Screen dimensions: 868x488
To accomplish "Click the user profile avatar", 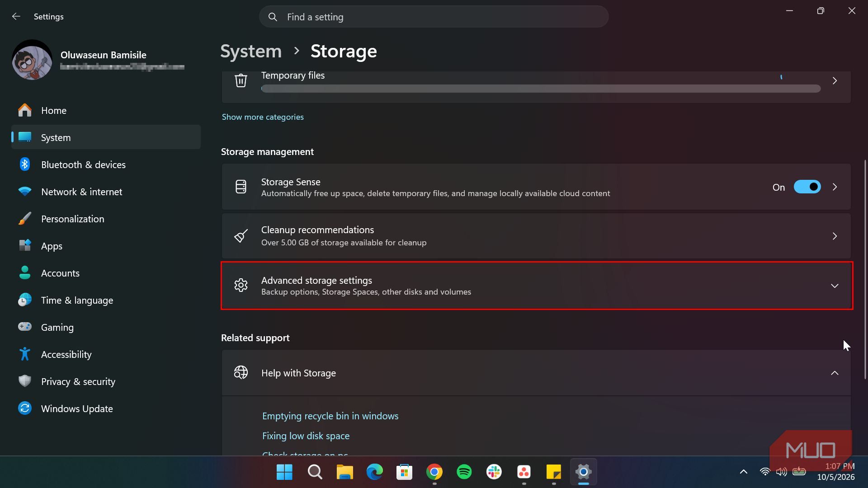I will pyautogui.click(x=32, y=60).
